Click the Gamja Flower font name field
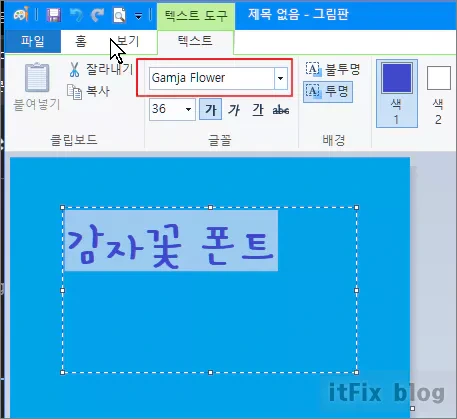Screen dimensions: 457x419 click(x=212, y=78)
